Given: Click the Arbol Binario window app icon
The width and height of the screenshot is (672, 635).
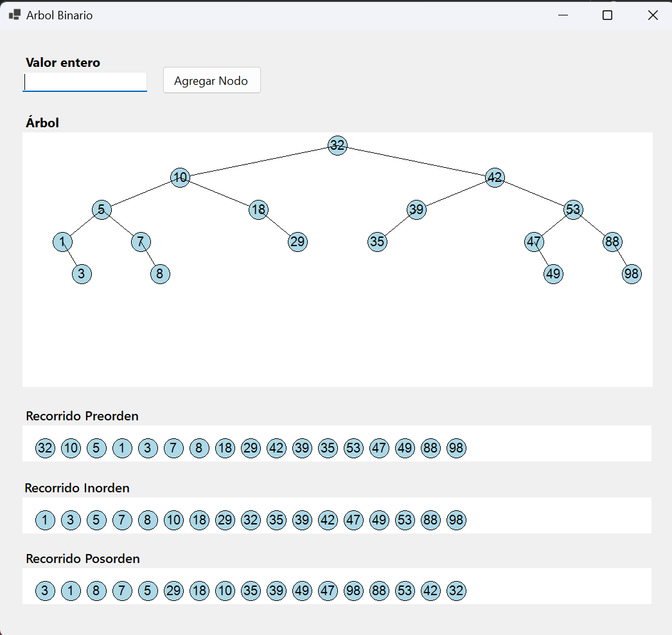Looking at the screenshot, I should pyautogui.click(x=14, y=15).
